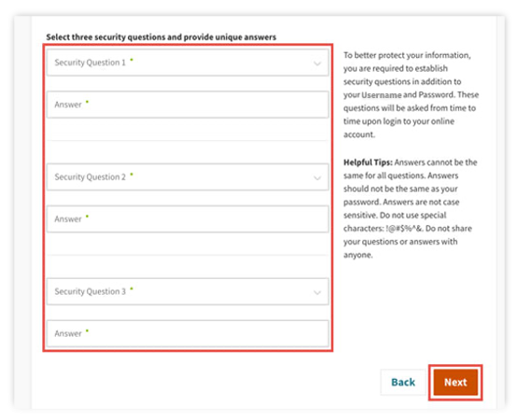This screenshot has width=518, height=420.
Task: Click the green required dot by Security Question 2
Action: [132, 175]
